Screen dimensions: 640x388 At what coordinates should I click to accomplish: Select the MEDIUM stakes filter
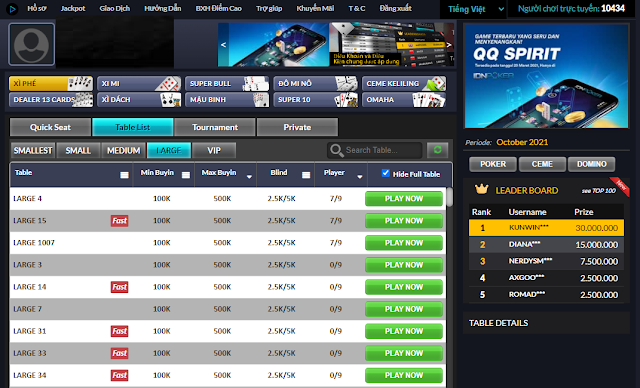tap(124, 151)
